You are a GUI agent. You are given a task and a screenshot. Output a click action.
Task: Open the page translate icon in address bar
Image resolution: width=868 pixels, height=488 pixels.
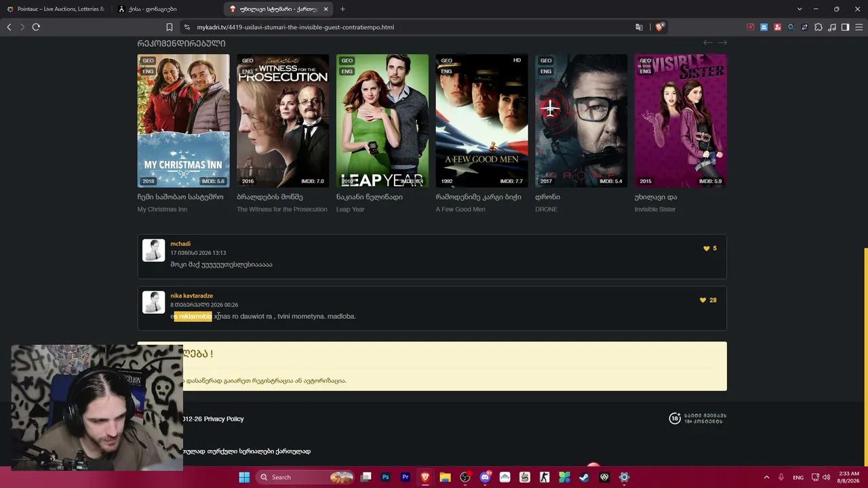click(x=639, y=27)
